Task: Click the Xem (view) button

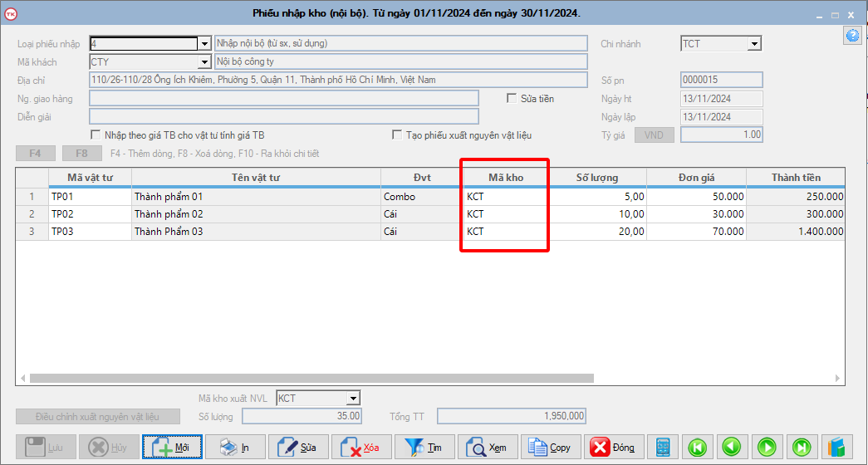Action: pyautogui.click(x=488, y=447)
